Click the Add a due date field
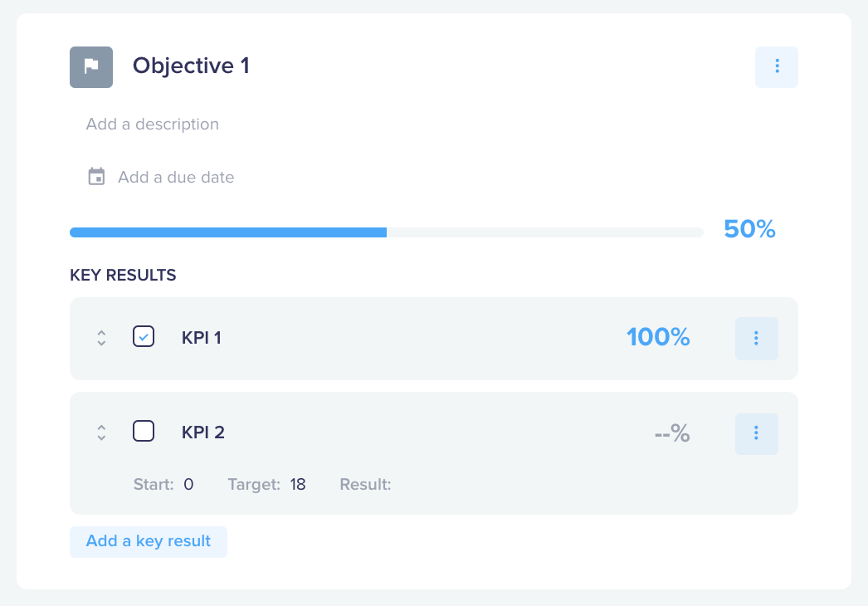This screenshot has height=606, width=868. click(x=176, y=178)
